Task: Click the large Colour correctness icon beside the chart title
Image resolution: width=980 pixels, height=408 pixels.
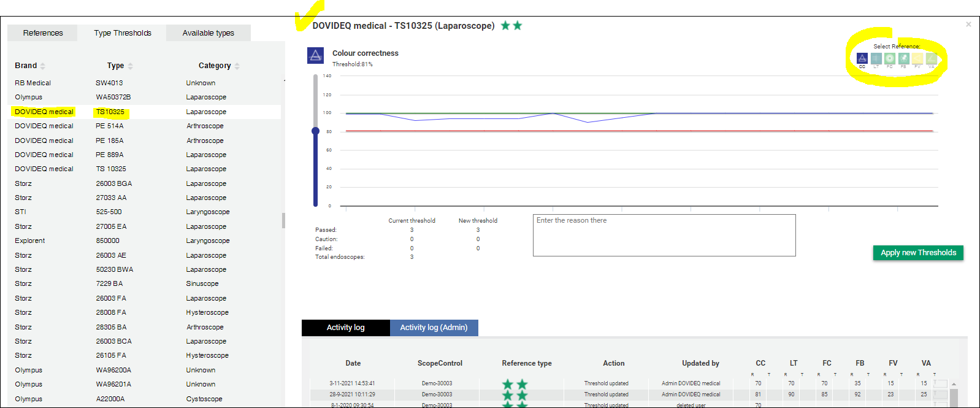Action: 315,56
